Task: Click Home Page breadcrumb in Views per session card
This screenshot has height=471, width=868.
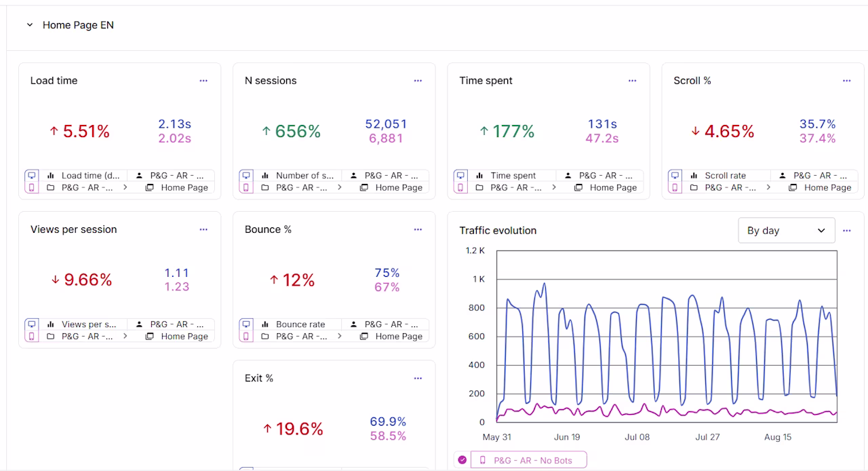Action: (x=184, y=336)
